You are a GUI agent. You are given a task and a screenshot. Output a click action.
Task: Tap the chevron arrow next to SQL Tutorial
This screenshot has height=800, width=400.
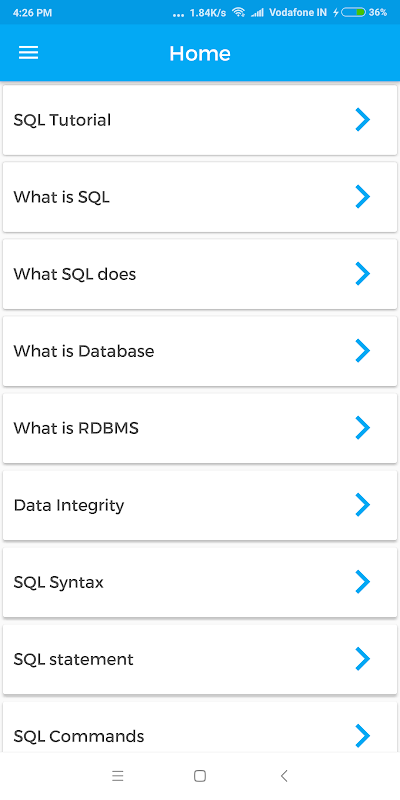coord(362,120)
